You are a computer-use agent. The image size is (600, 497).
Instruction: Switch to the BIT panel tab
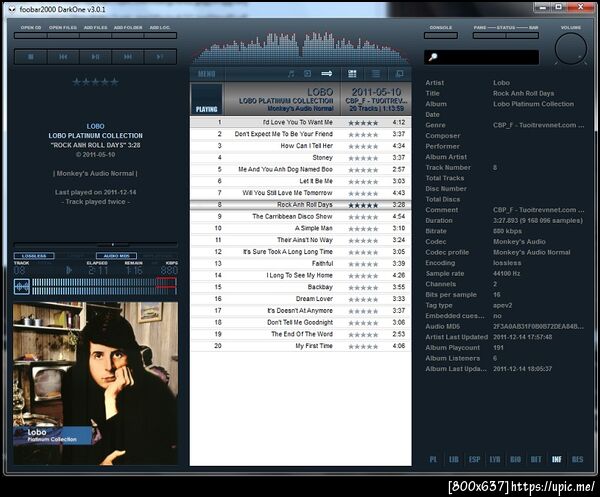pos(536,459)
